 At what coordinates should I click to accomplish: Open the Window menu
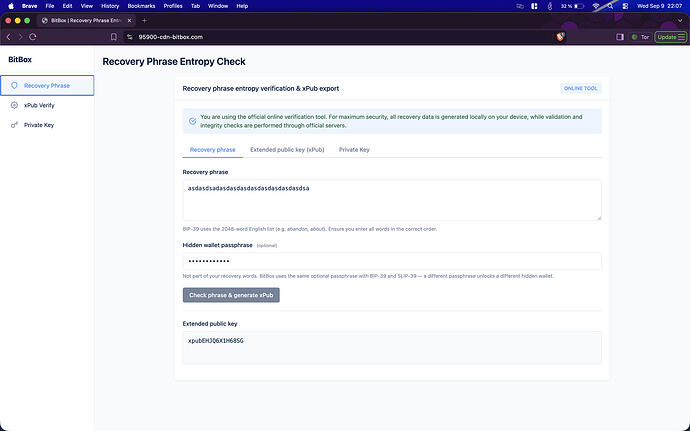pyautogui.click(x=218, y=6)
